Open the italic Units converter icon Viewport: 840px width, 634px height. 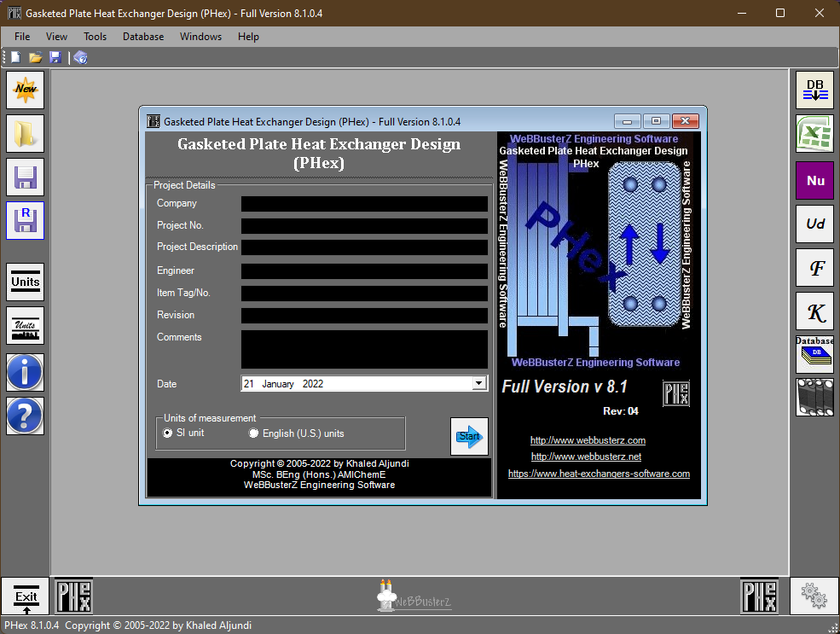point(26,325)
